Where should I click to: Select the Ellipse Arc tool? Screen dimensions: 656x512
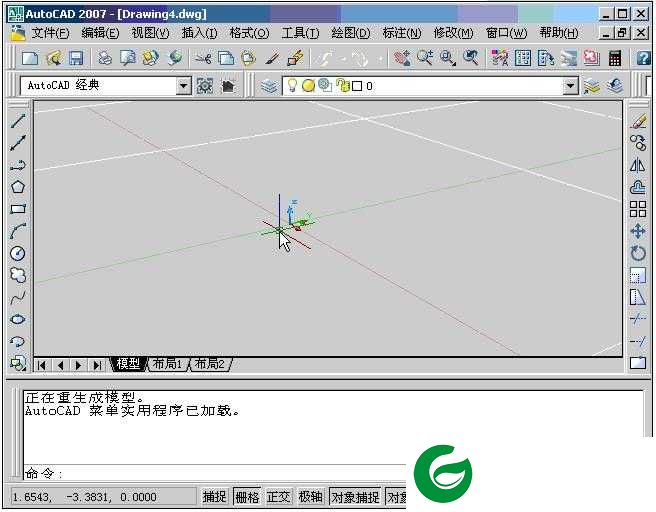pyautogui.click(x=18, y=341)
